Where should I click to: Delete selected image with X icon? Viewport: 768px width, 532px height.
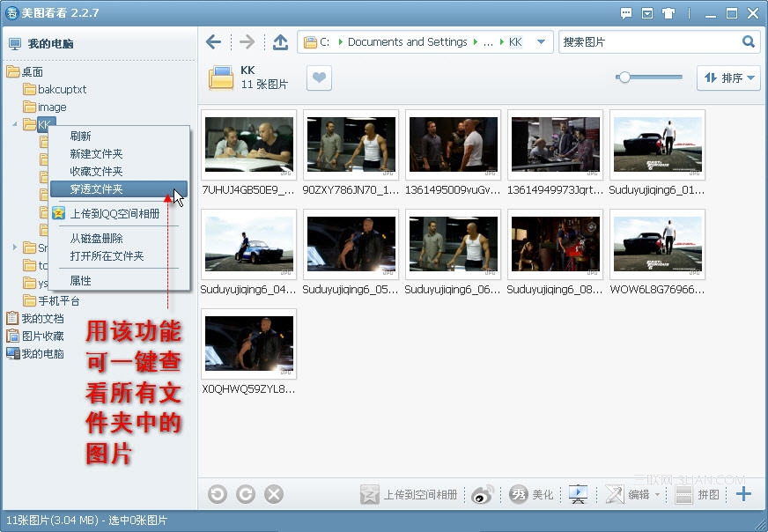click(x=274, y=494)
